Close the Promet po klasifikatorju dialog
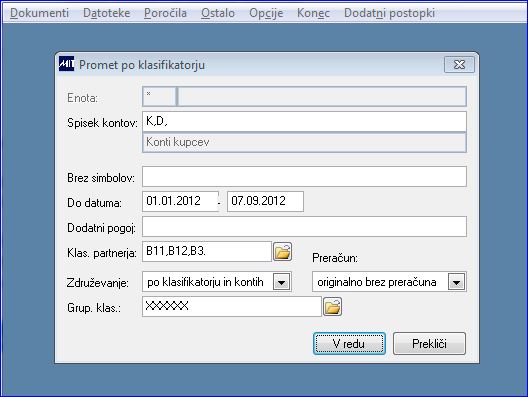528x397 pixels. pyautogui.click(x=459, y=64)
